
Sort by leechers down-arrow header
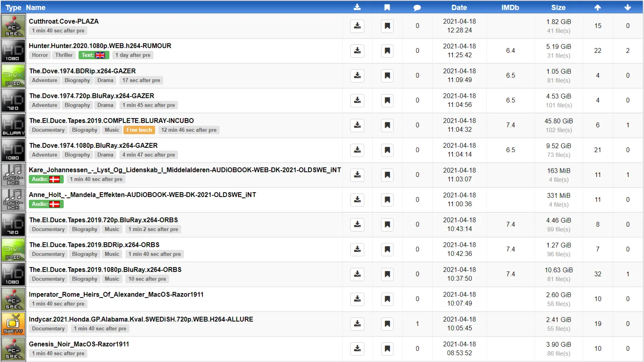pos(628,7)
